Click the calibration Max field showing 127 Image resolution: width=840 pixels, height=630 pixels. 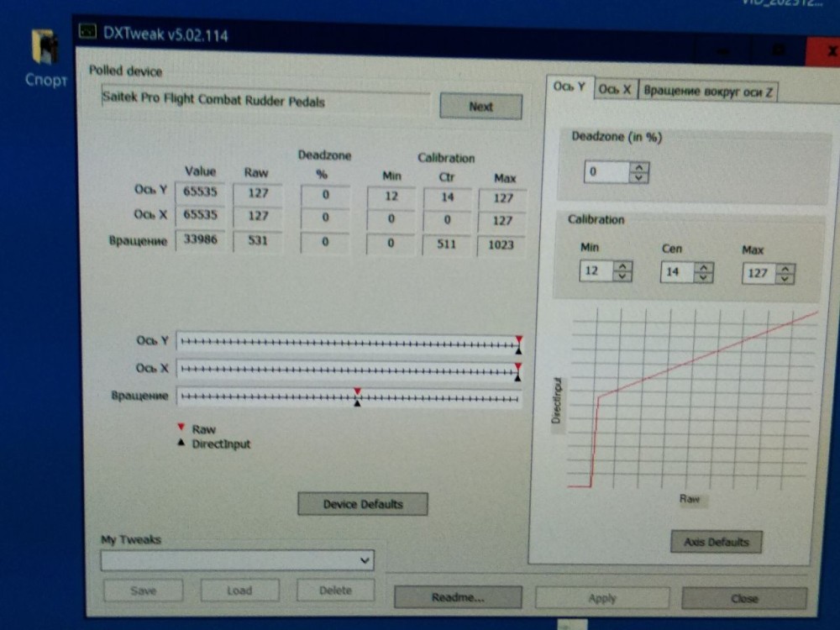(x=759, y=275)
